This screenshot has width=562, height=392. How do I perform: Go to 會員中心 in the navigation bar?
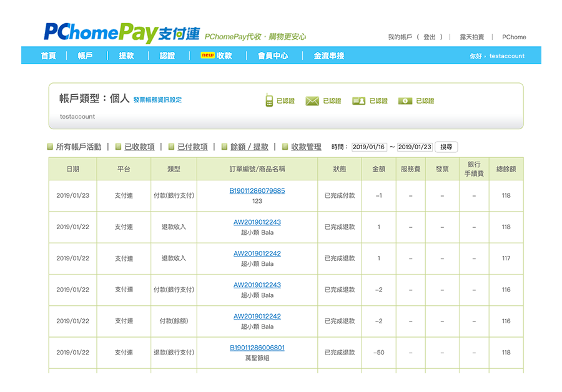273,56
